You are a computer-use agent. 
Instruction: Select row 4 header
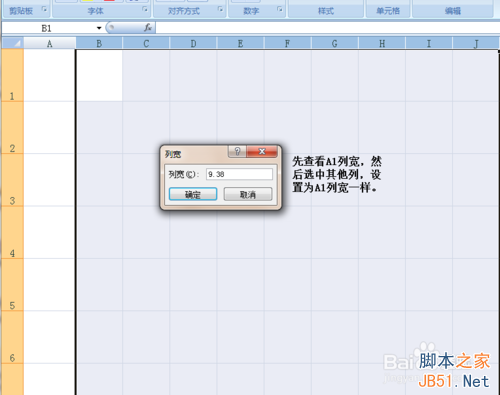click(12, 232)
